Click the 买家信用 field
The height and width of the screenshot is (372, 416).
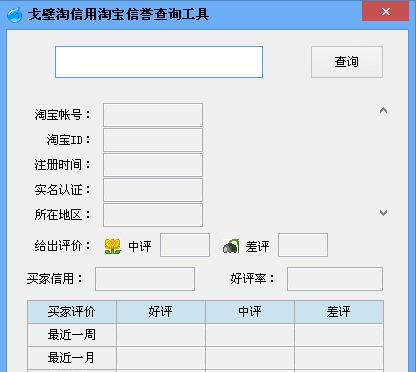pos(145,279)
